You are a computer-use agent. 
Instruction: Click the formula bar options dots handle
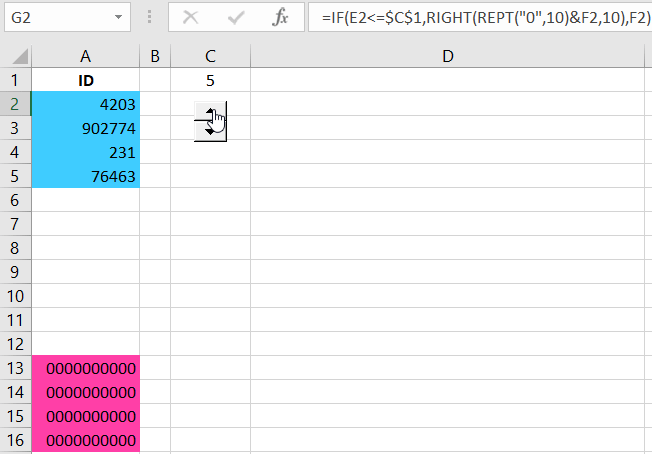click(x=149, y=17)
